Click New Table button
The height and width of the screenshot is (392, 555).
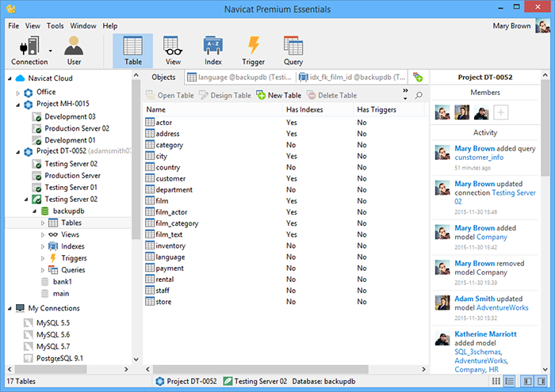point(279,95)
